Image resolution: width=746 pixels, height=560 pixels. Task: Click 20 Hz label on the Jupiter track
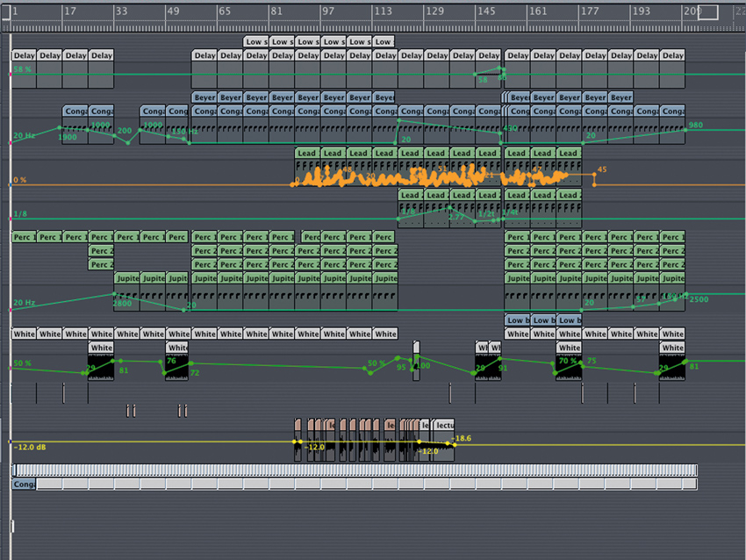pos(24,303)
